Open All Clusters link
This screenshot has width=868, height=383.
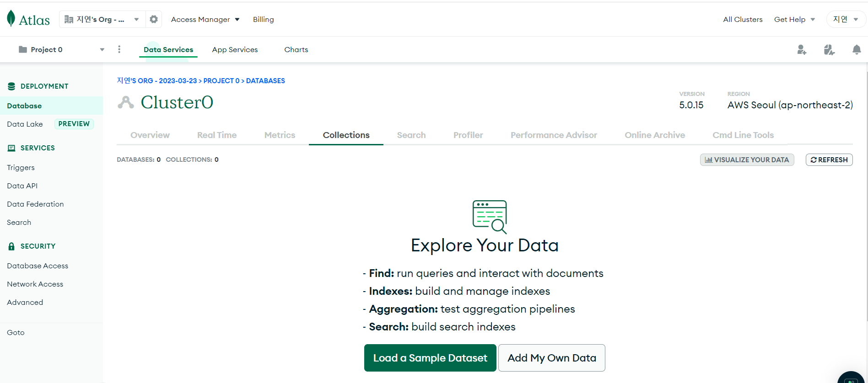click(x=743, y=19)
